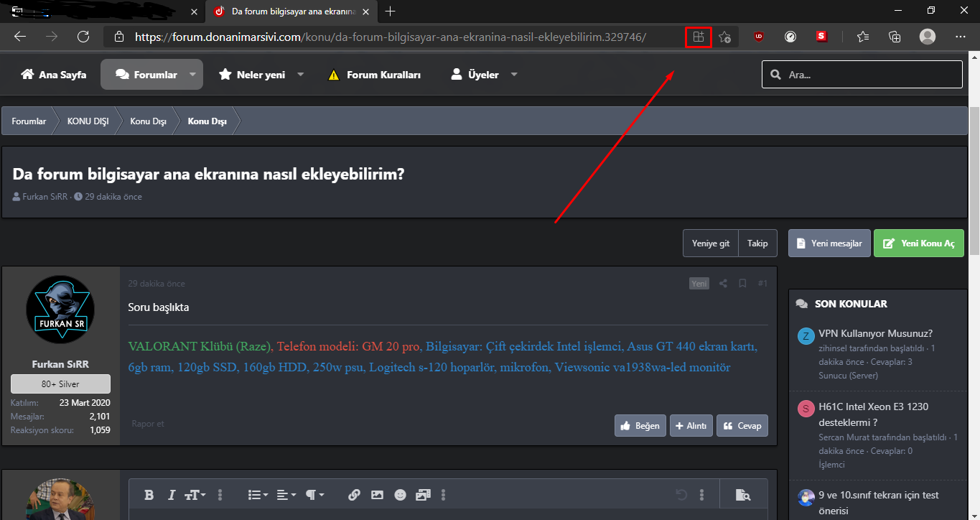Open the uBlock Origin extension
Viewport: 980px width, 520px height.
(759, 37)
